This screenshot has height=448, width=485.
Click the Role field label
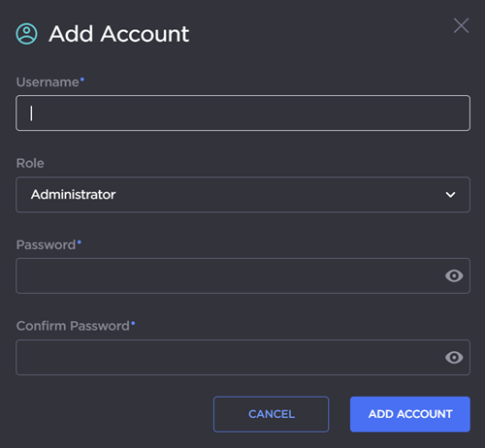(x=30, y=163)
